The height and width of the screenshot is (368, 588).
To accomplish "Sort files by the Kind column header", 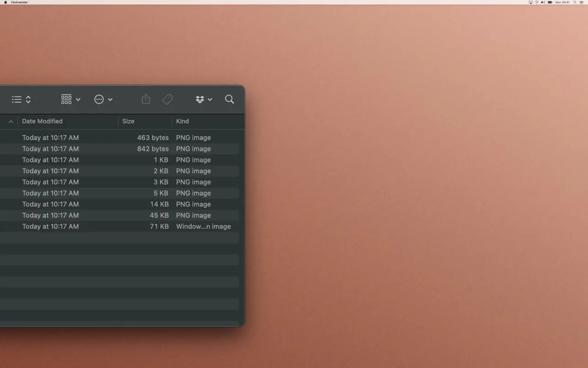I will (x=182, y=121).
